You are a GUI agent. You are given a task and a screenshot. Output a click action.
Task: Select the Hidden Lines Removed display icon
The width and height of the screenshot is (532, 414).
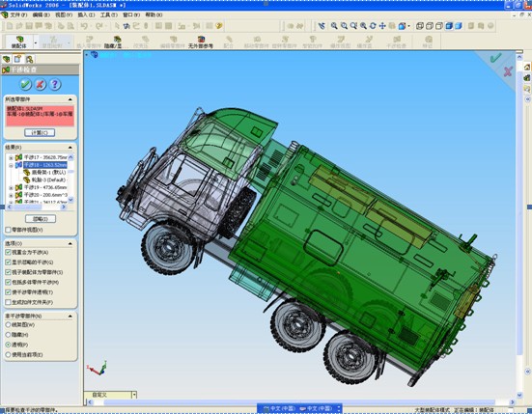[438, 26]
